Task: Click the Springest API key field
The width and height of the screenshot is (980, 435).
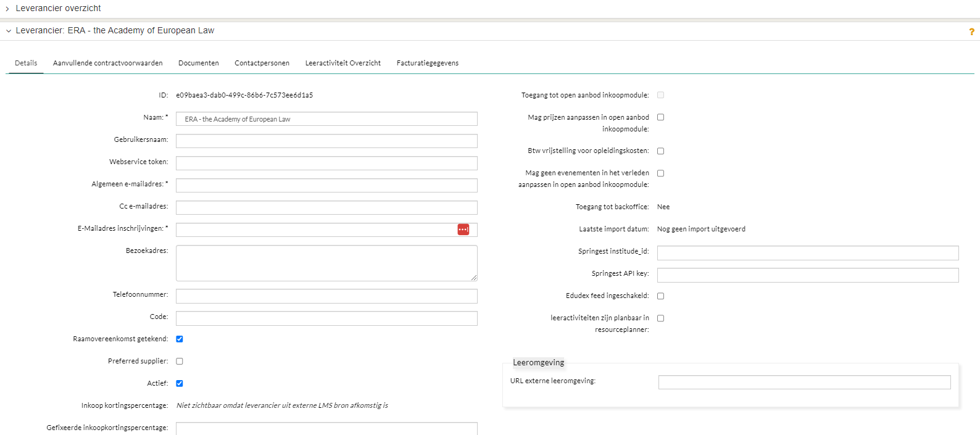Action: tap(808, 275)
